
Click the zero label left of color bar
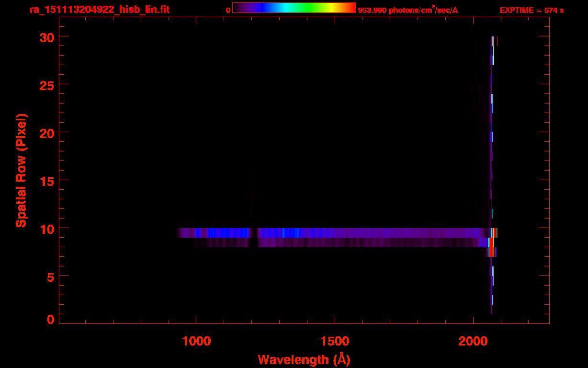point(228,10)
